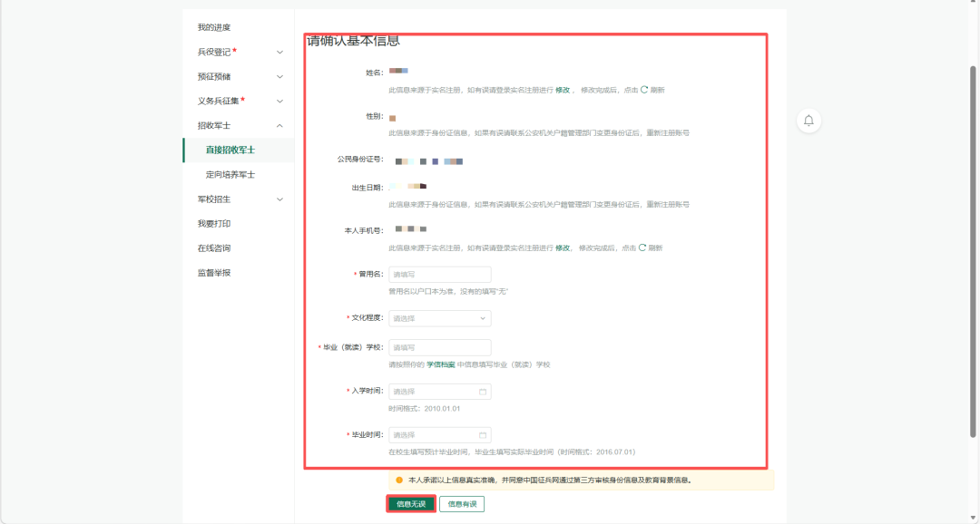
Task: Click the yellow warning icon in consent notice
Action: tap(400, 479)
